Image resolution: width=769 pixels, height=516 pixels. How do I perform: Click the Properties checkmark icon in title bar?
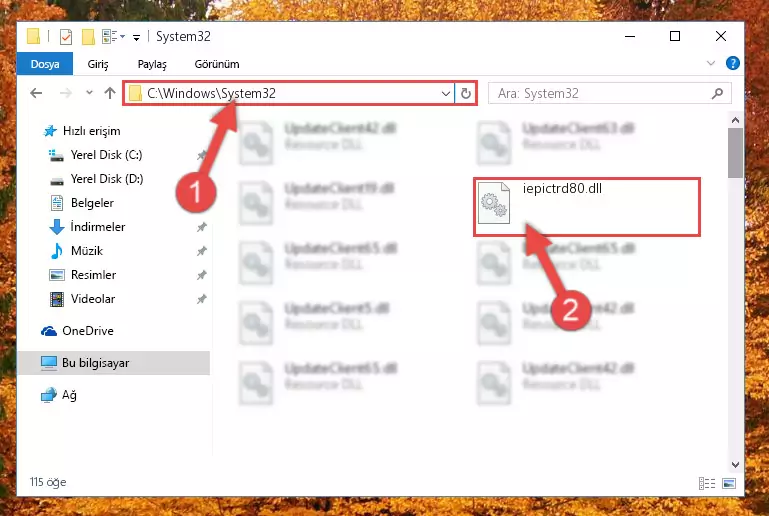pyautogui.click(x=66, y=37)
